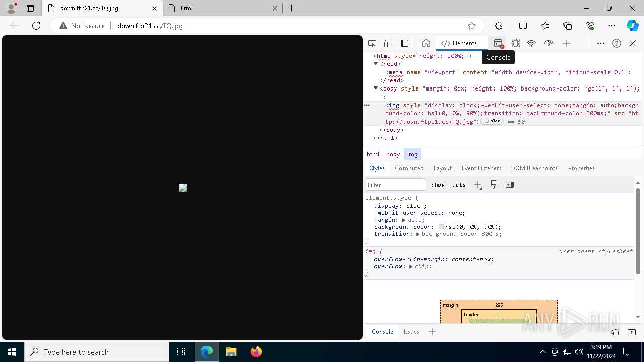Open the Event Listeners tab

tap(481, 168)
